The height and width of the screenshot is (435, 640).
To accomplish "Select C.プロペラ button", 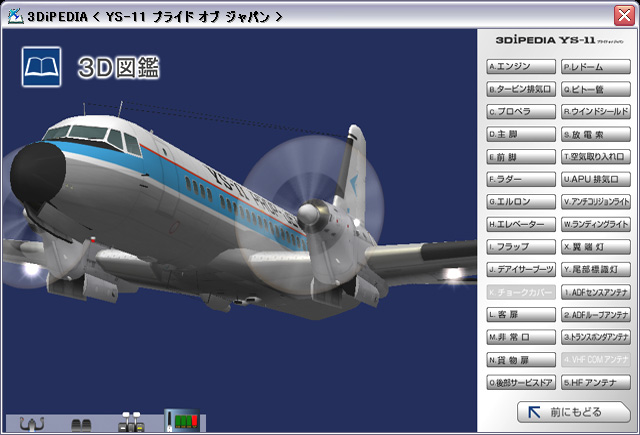I will tap(521, 111).
